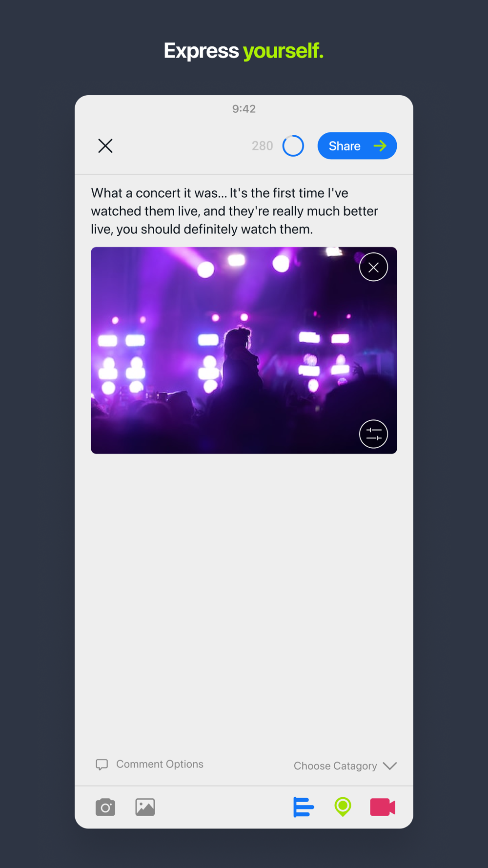The width and height of the screenshot is (488, 868).
Task: Open image adjustment sliders icon
Action: pos(373,434)
